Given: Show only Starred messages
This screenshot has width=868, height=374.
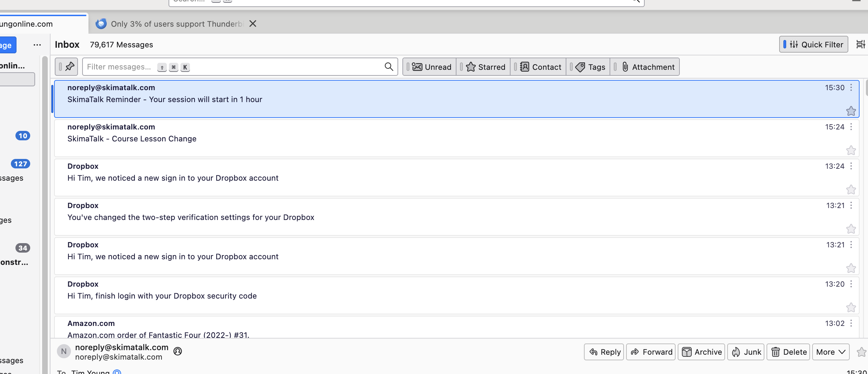Looking at the screenshot, I should tap(483, 67).
